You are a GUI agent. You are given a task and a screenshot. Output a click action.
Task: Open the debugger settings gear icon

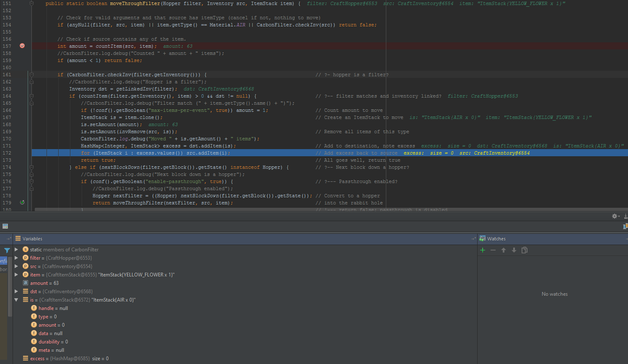(x=614, y=216)
